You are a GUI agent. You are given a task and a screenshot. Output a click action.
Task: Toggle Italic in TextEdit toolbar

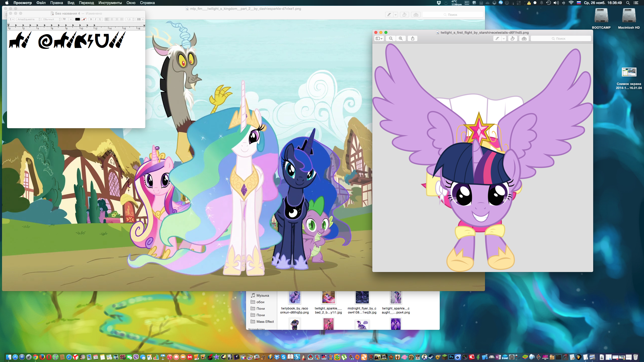[95, 19]
